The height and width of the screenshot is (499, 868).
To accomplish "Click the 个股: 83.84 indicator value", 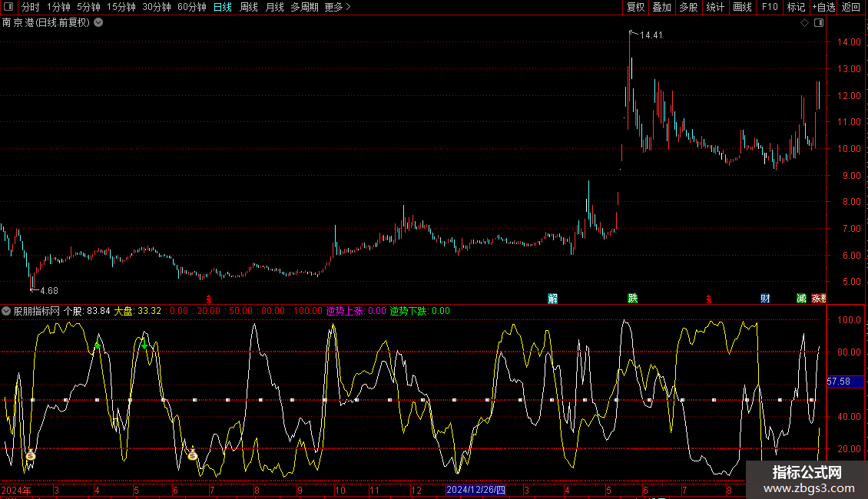I will click(87, 311).
